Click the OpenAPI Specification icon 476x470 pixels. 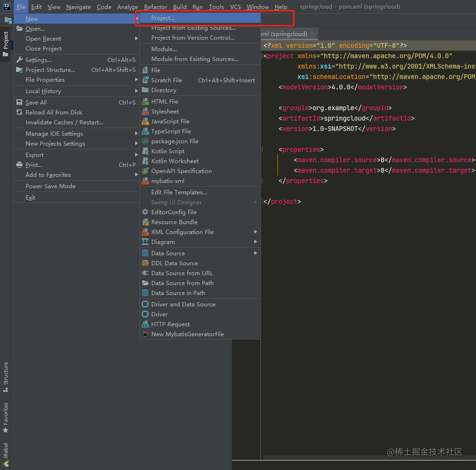pyautogui.click(x=146, y=171)
